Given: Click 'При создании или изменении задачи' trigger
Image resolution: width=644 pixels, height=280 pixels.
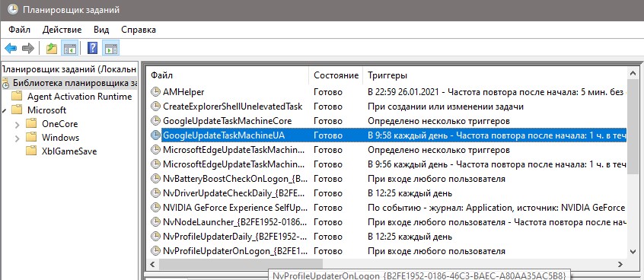Looking at the screenshot, I should pyautogui.click(x=445, y=107).
